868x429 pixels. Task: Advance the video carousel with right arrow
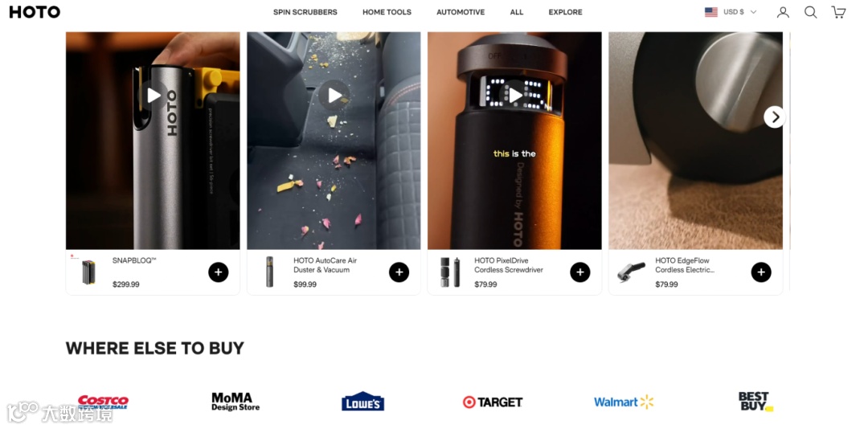pyautogui.click(x=775, y=116)
